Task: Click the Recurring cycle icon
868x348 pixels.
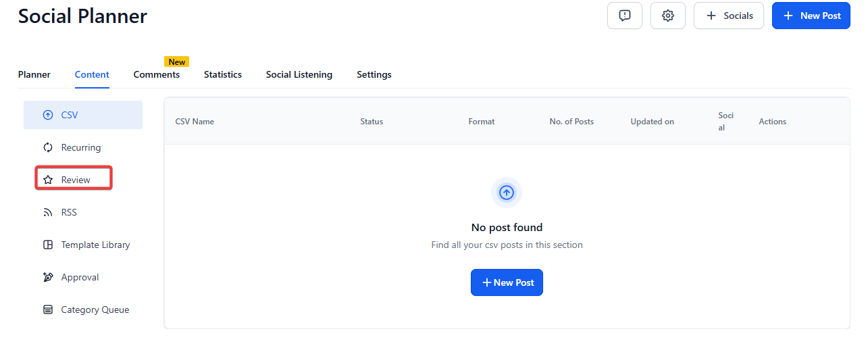Action: [x=48, y=147]
